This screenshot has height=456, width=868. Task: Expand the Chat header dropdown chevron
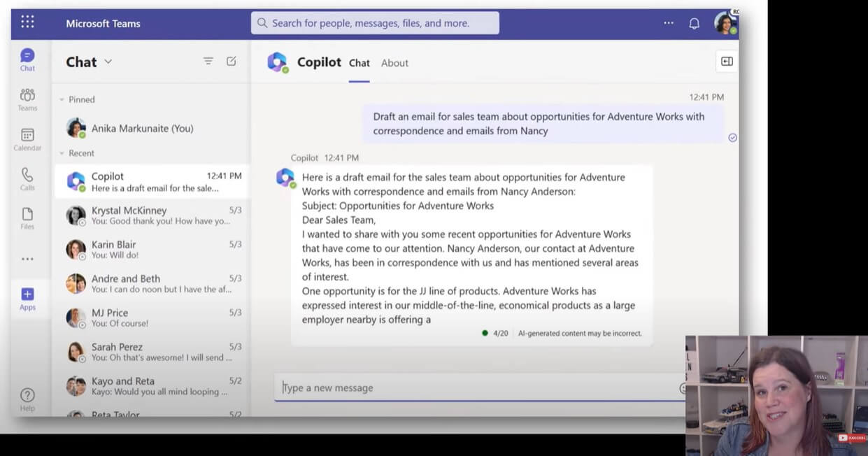pyautogui.click(x=108, y=62)
